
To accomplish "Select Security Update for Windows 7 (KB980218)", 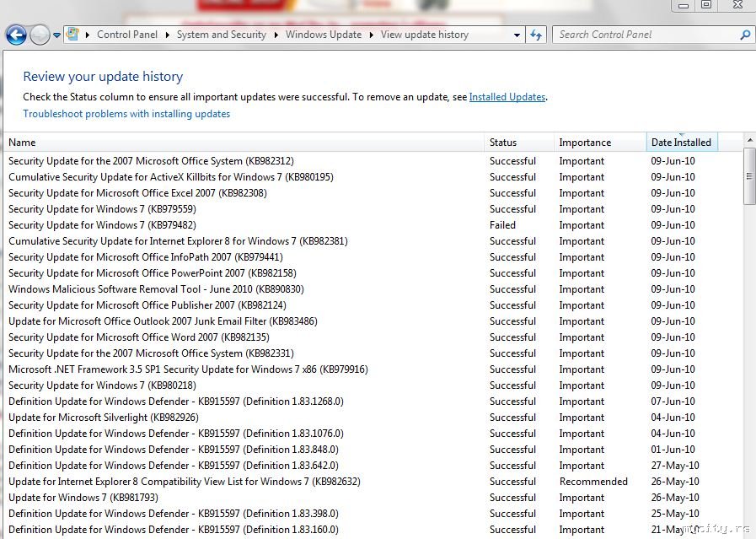I will [373, 385].
